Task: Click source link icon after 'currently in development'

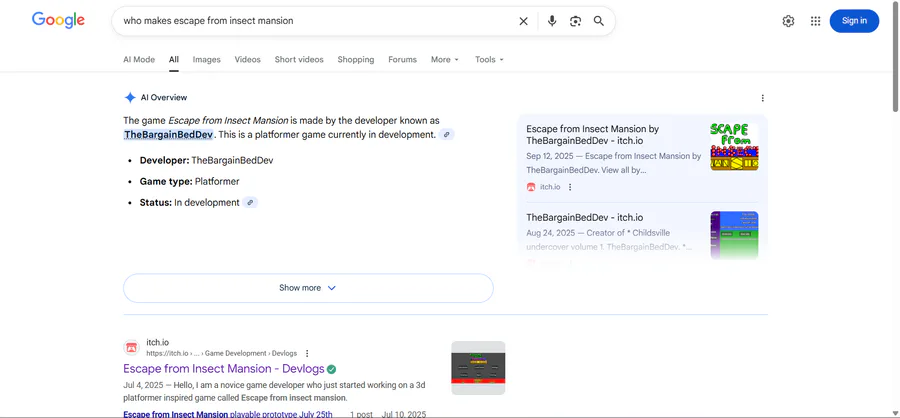Action: (x=447, y=134)
